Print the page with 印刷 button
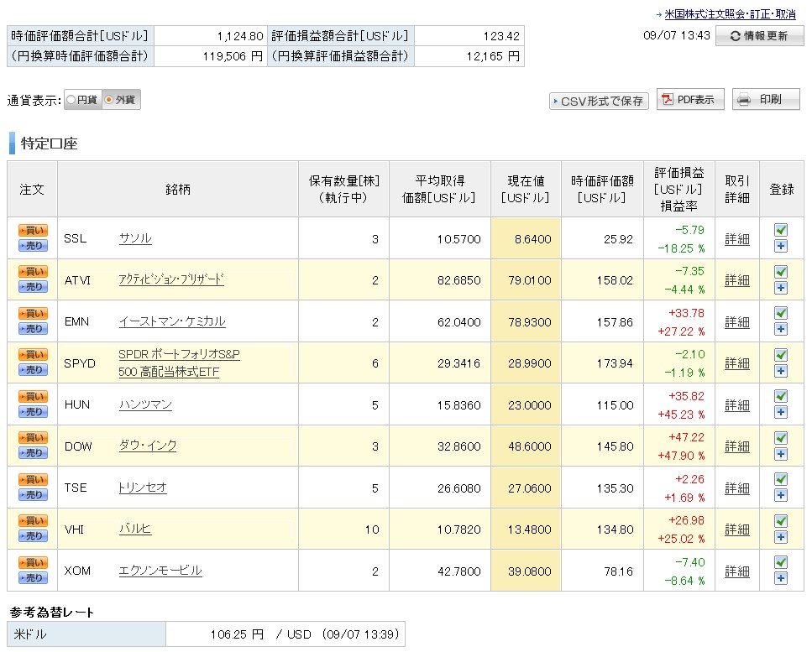This screenshot has height=652, width=812. point(766,100)
